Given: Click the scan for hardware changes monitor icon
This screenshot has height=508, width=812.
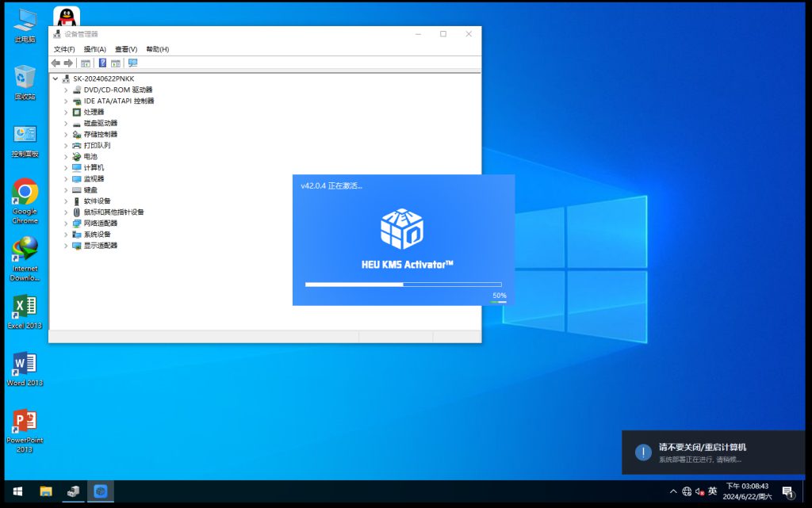Looking at the screenshot, I should (132, 63).
